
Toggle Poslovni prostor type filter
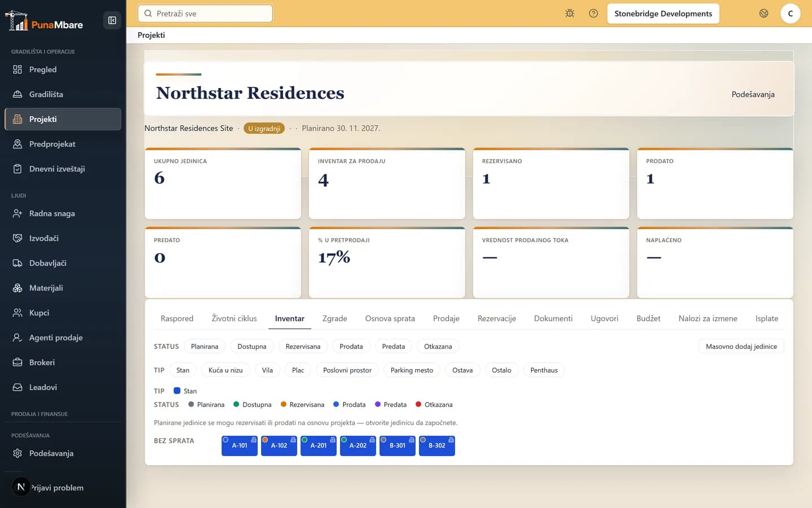coord(347,370)
